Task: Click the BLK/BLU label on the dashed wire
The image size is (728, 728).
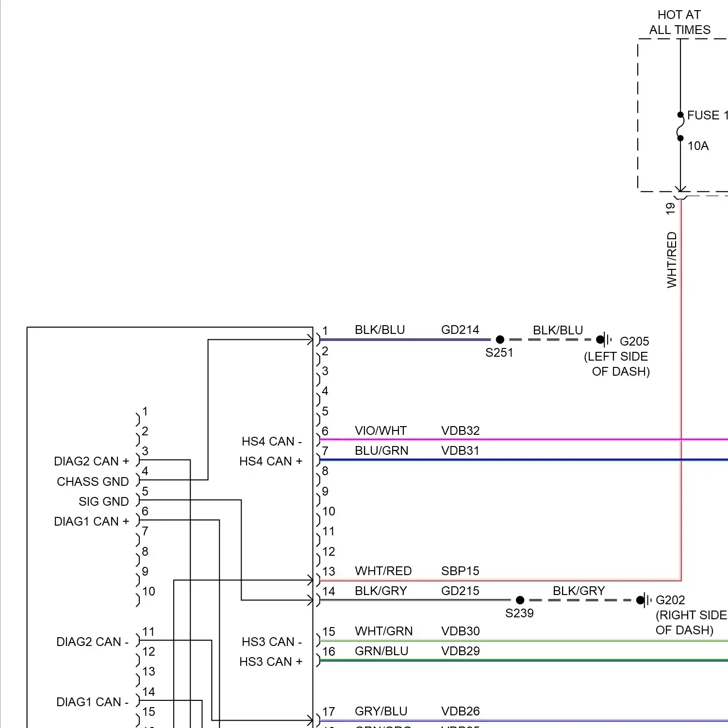Action: point(558,330)
